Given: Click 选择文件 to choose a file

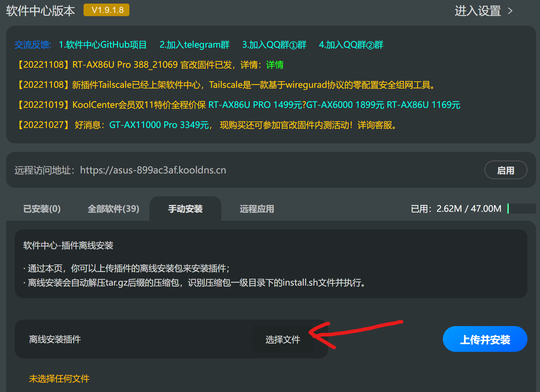Looking at the screenshot, I should [x=283, y=339].
